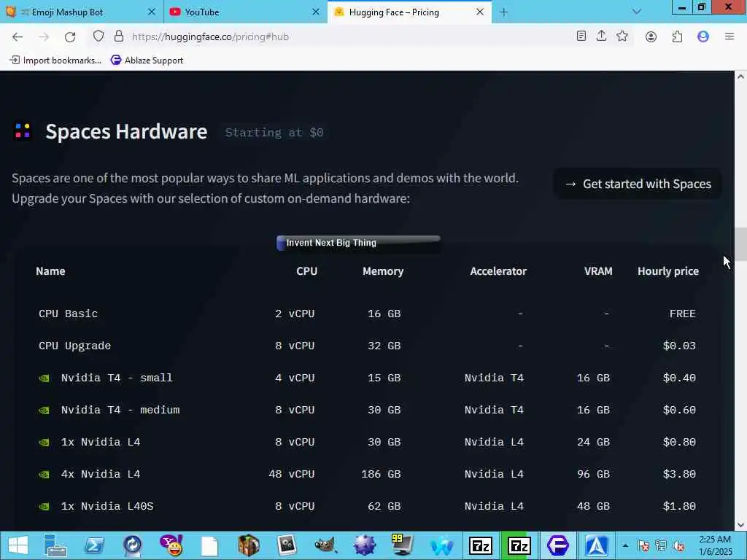
Task: Close the YouTube tab
Action: (x=315, y=12)
